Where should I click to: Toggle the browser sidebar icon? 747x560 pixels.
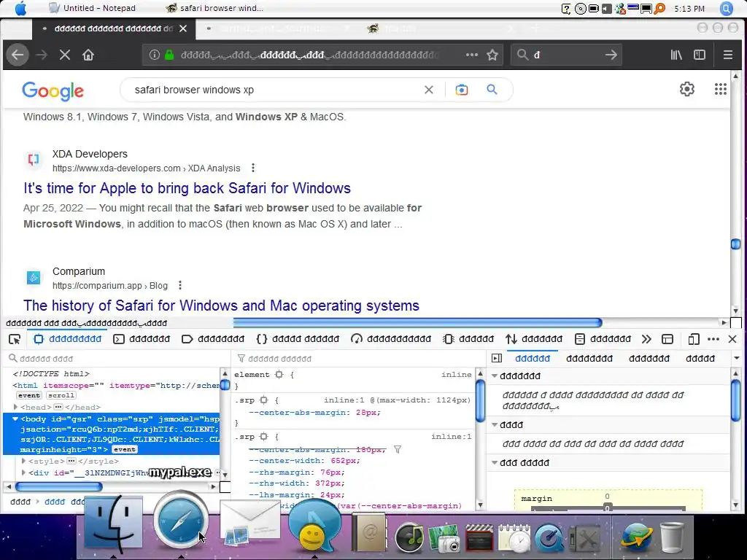point(700,55)
